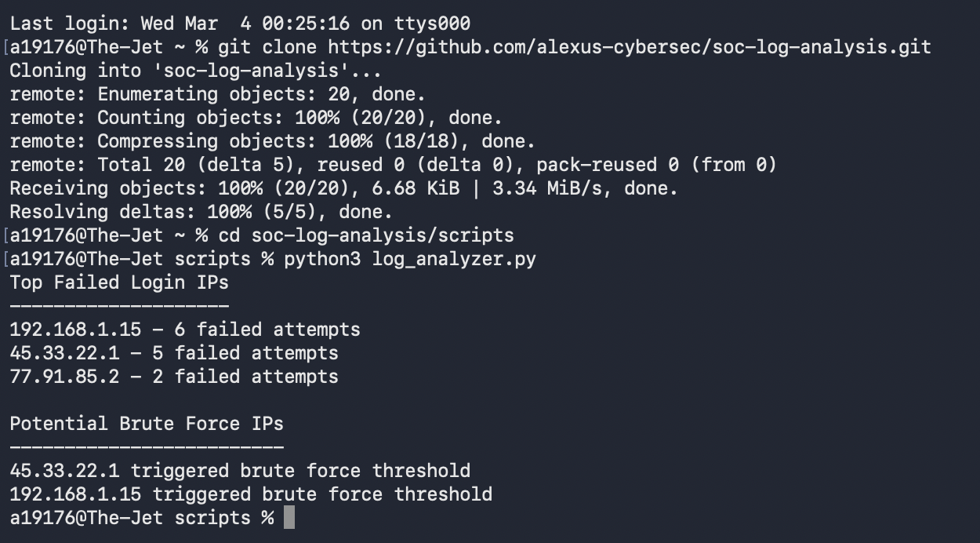The image size is (980, 543).
Task: Click the GitHub repository URL in clone command
Action: point(629,47)
